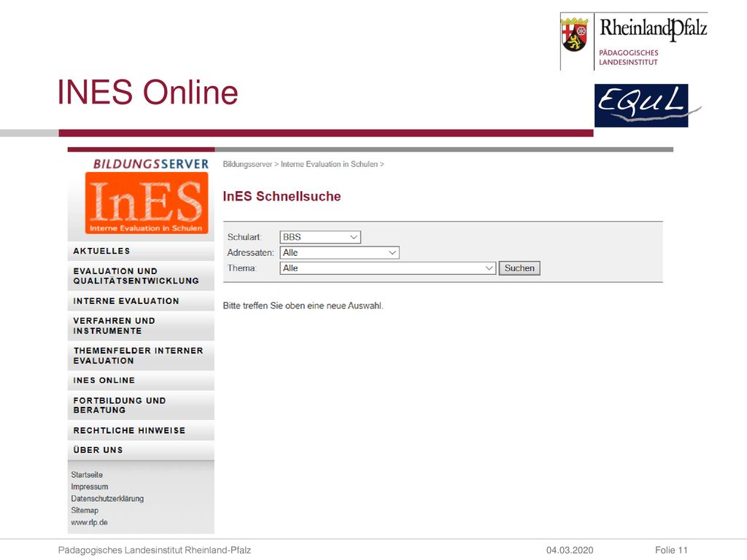The height and width of the screenshot is (560, 747).
Task: Click the slide title 'INES Online'
Action: [x=147, y=92]
